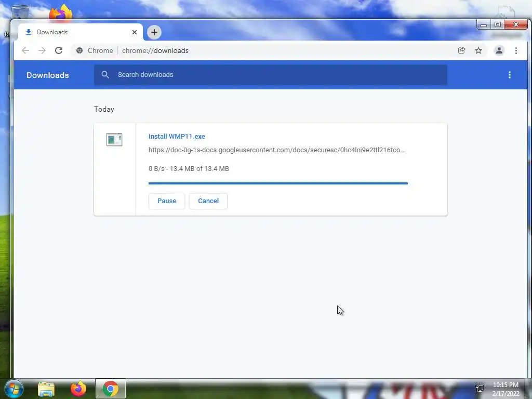Select the Downloads browser tab

pyautogui.click(x=80, y=32)
